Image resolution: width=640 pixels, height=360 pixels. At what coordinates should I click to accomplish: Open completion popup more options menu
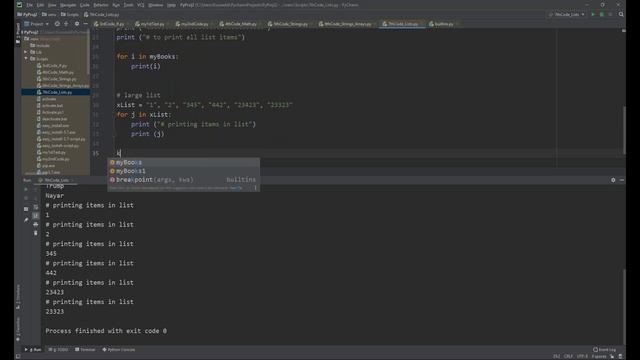256,188
